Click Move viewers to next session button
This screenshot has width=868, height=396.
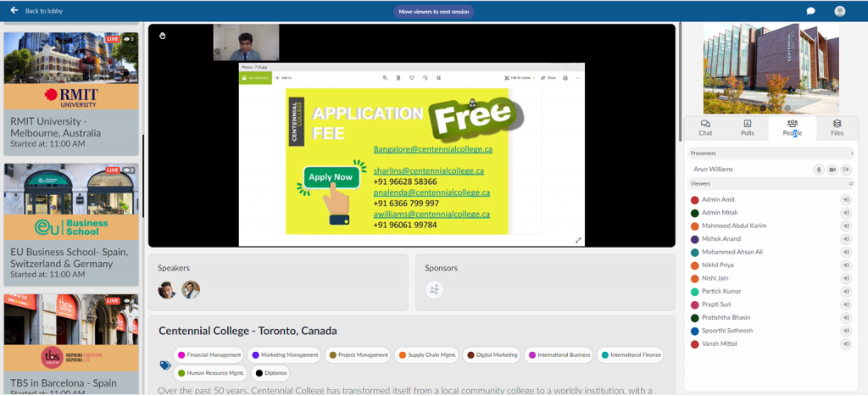click(x=433, y=12)
